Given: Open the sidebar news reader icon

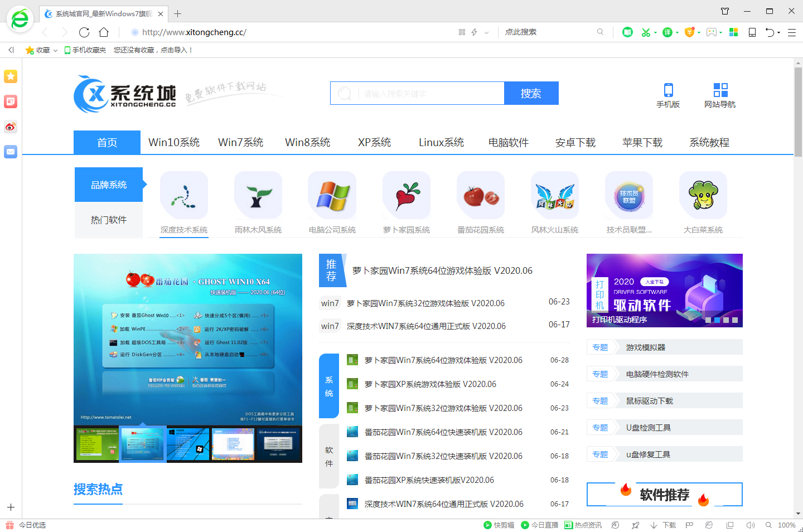Looking at the screenshot, I should (x=11, y=101).
